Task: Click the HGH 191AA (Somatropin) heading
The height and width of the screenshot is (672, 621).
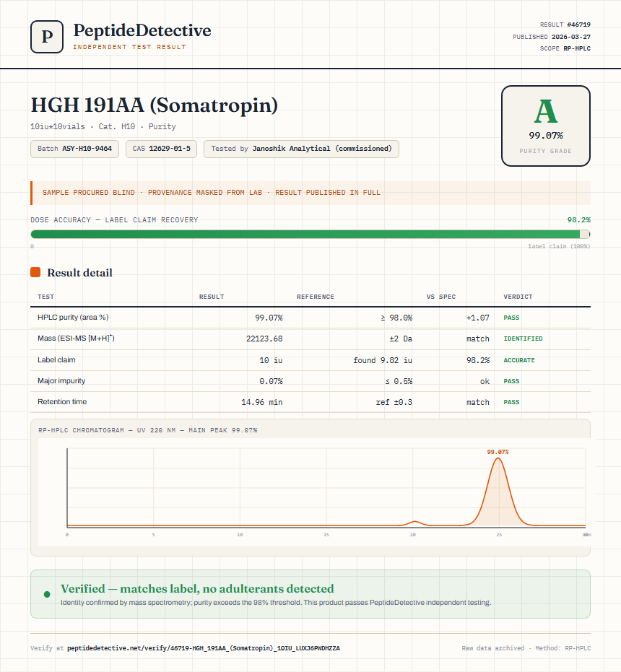Action: tap(155, 105)
